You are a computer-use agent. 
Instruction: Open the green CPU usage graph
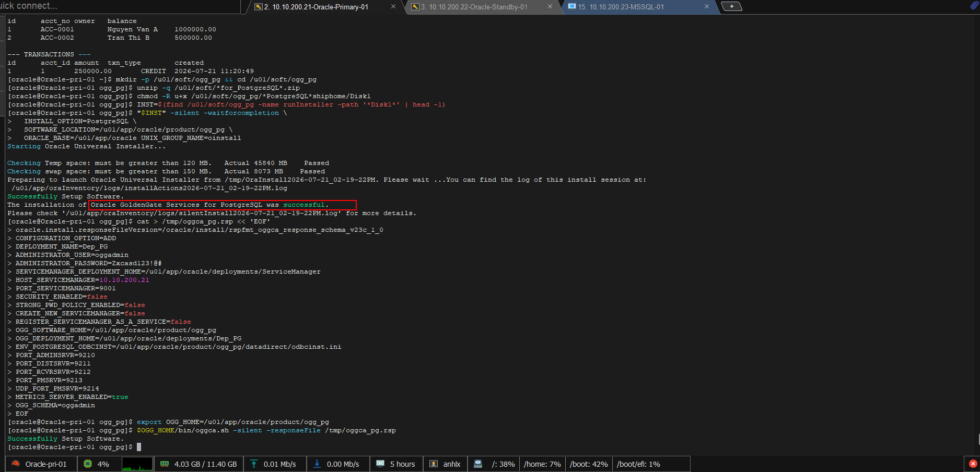tap(137, 464)
